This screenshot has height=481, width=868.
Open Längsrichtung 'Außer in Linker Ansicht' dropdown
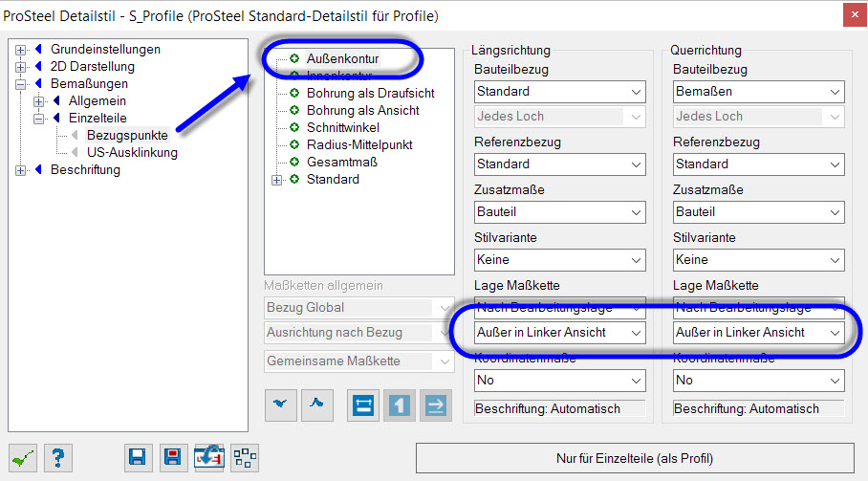click(559, 333)
